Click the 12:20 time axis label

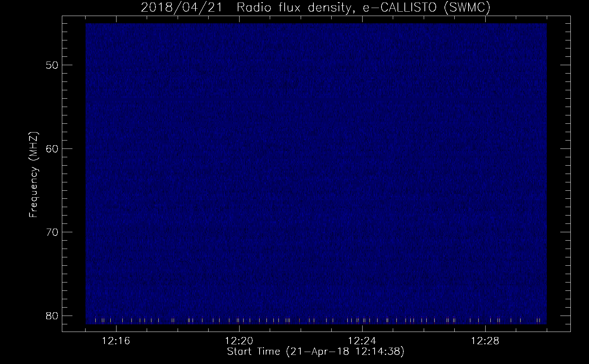pos(239,341)
